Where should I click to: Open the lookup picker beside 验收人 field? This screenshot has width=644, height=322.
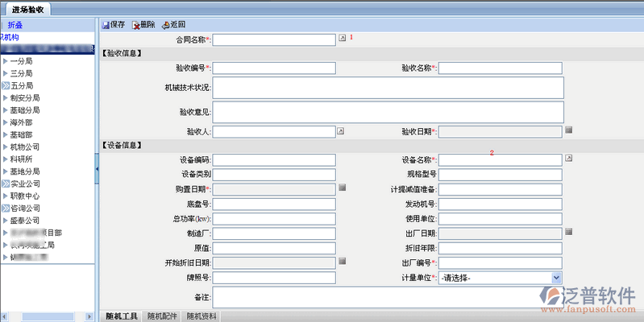341,130
